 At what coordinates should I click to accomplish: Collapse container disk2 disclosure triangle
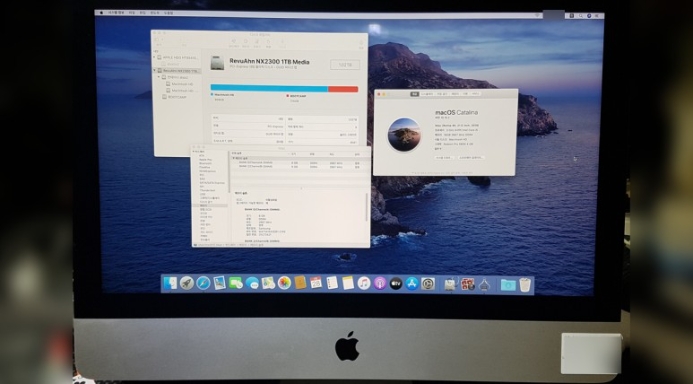[x=159, y=77]
